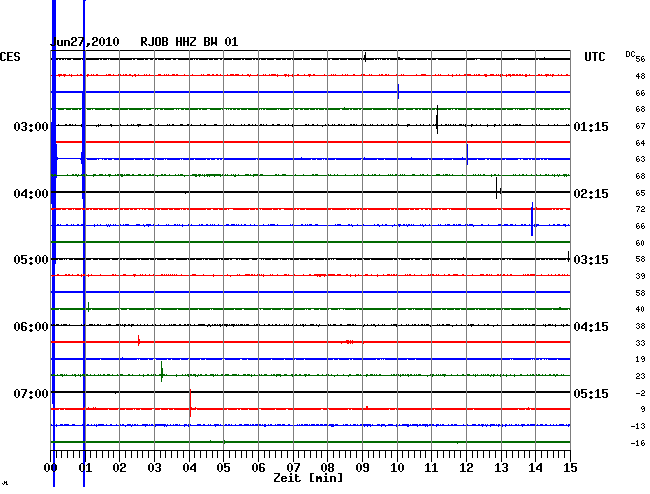Viewport: 650px width, 494px height.
Task: Click the date label Jun27,2010
Action: (x=85, y=42)
